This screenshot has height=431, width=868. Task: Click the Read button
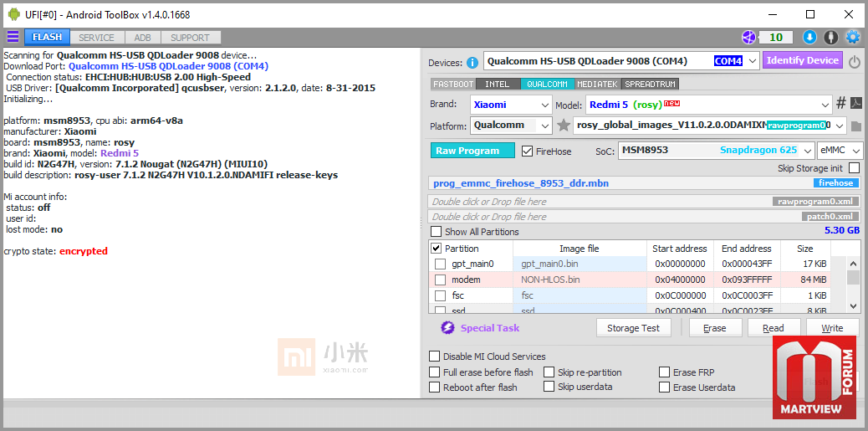(x=774, y=328)
